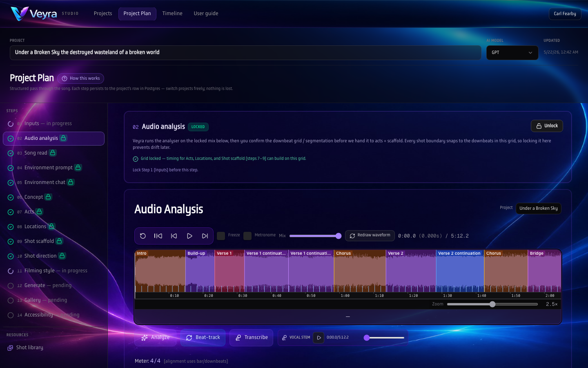Screen dimensions: 588x368
Task: Skip to the next section
Action: click(205, 236)
